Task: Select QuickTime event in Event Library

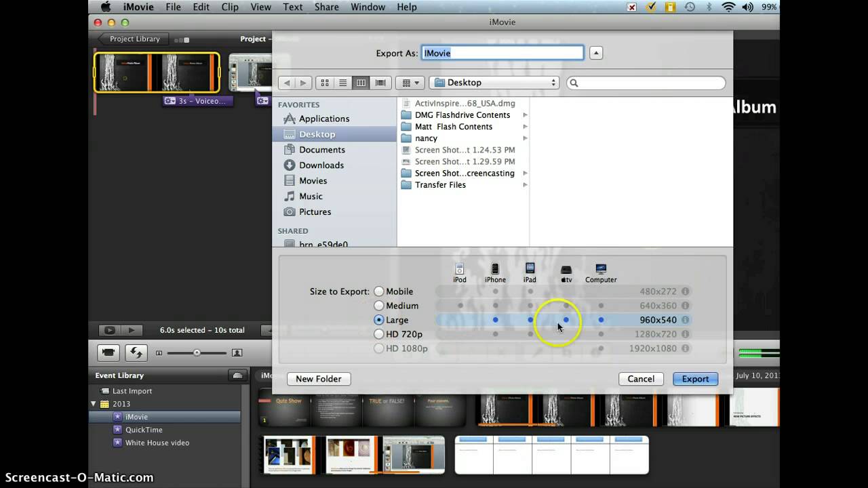Action: tap(144, 430)
